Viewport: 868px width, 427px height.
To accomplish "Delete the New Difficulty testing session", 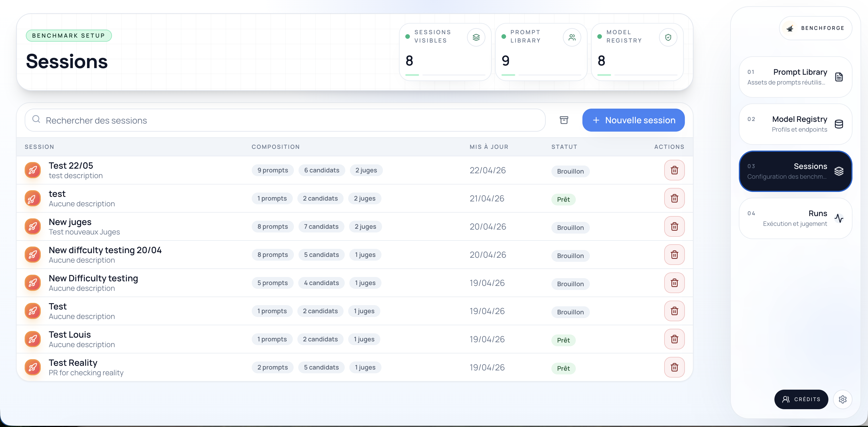I will pyautogui.click(x=674, y=283).
